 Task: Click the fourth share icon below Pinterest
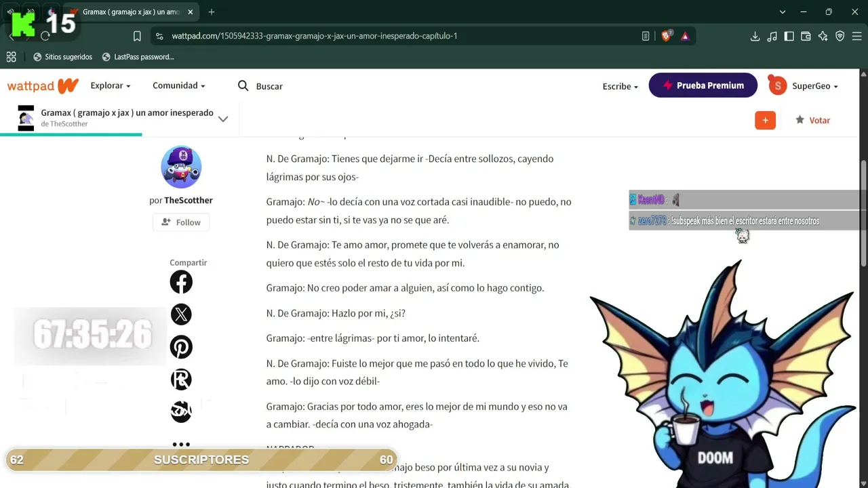(181, 380)
